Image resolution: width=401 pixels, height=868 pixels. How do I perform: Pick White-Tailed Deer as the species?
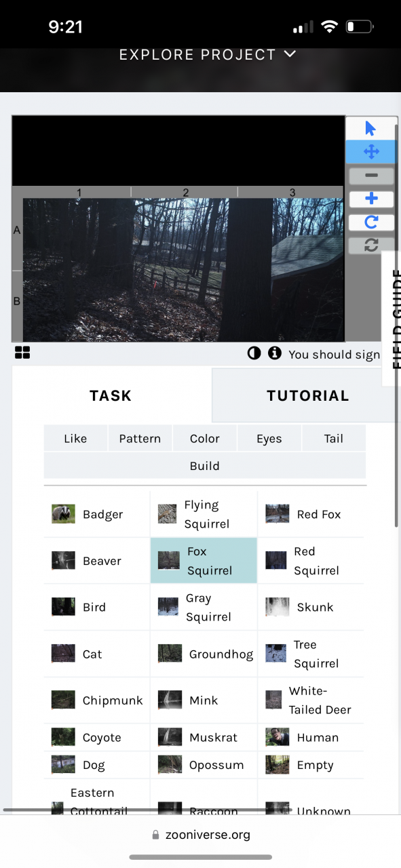pyautogui.click(x=311, y=701)
